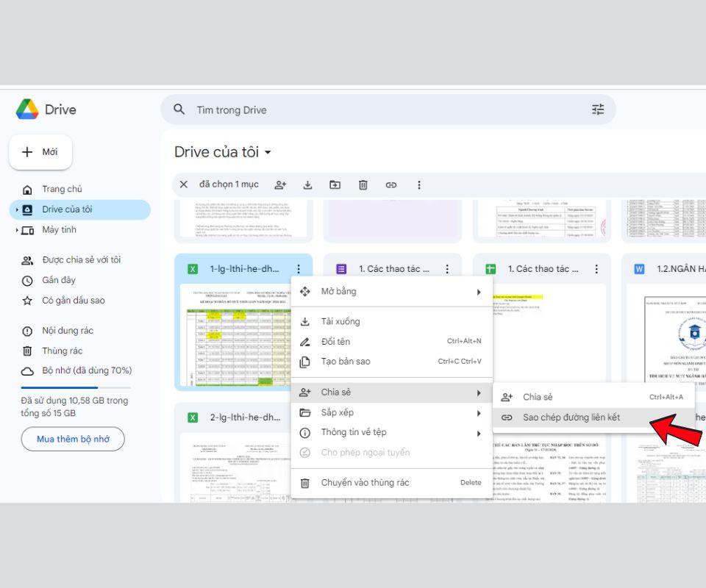The height and width of the screenshot is (588, 706).
Task: Click the trash icon in selection toolbar
Action: [363, 185]
